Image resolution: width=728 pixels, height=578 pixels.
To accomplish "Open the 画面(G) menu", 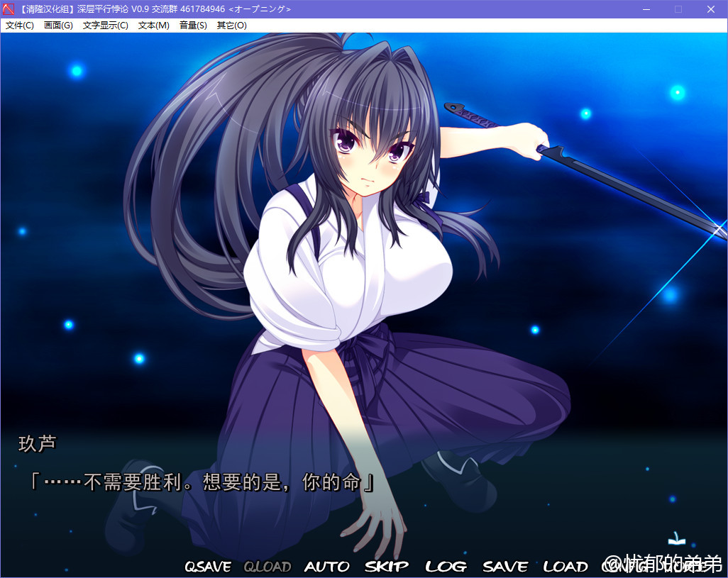I will pyautogui.click(x=58, y=26).
